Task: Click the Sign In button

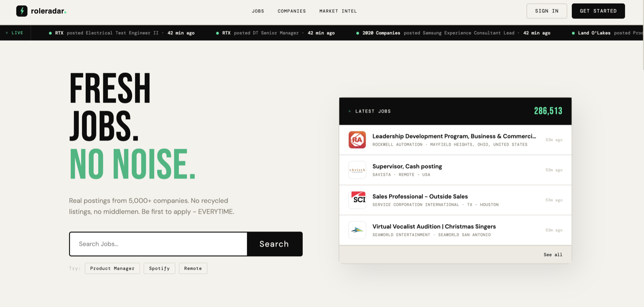Action: point(547,11)
